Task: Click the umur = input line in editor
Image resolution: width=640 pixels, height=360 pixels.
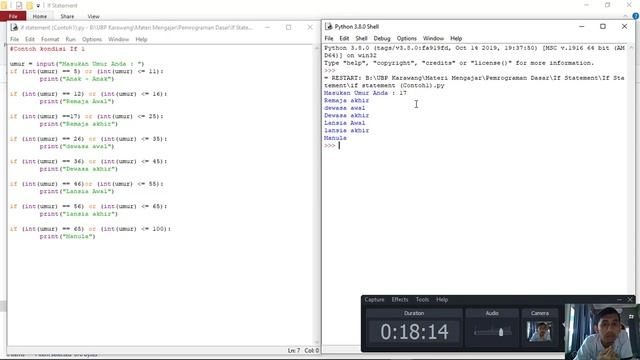Action: pos(77,64)
